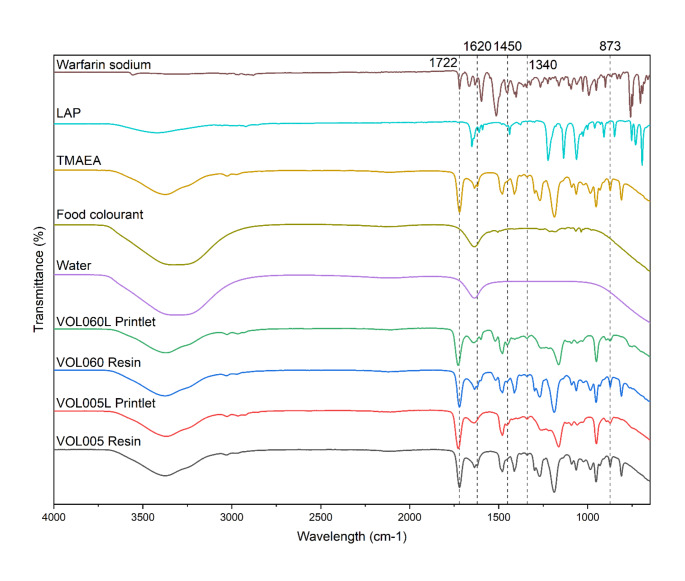This screenshot has width=685, height=581.
Task: Click the 1340 peak annotation
Action: click(543, 65)
